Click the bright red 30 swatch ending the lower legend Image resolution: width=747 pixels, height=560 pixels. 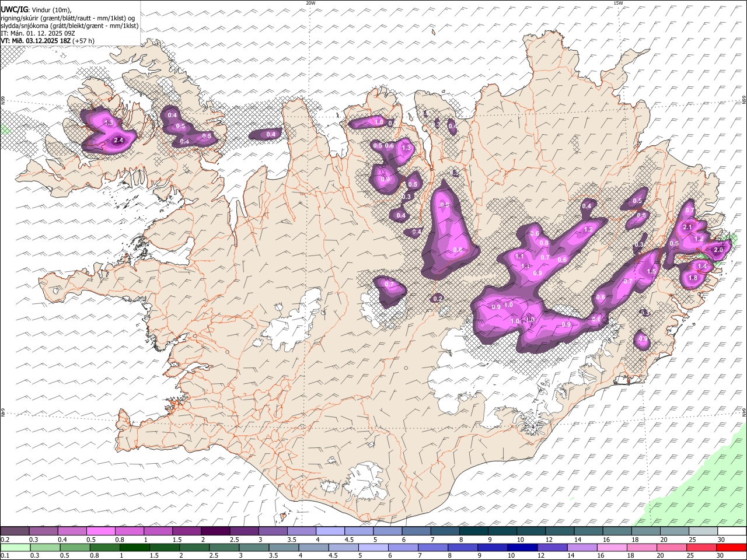pyautogui.click(x=732, y=547)
